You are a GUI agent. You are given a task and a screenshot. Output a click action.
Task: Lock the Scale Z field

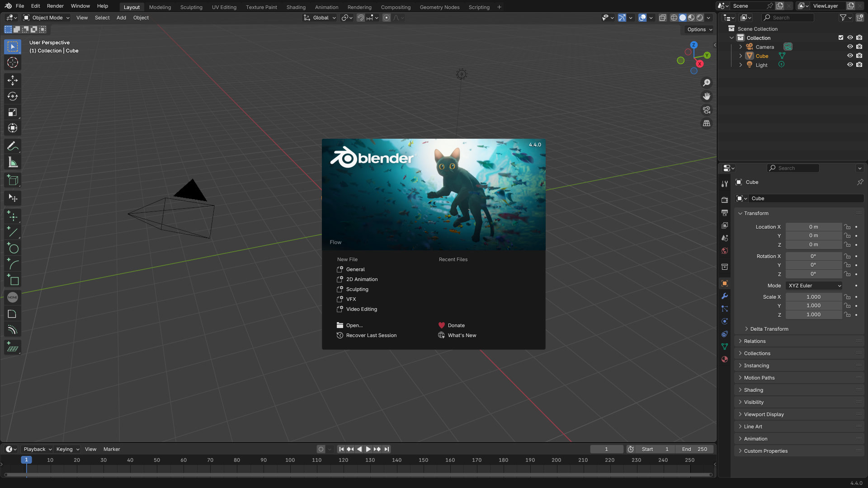point(848,314)
